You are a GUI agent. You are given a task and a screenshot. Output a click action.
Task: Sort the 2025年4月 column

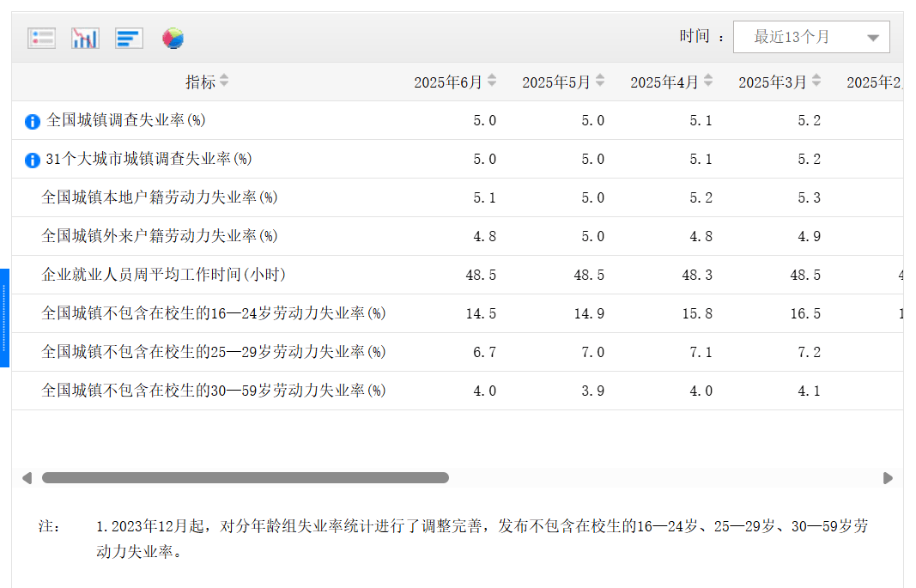708,81
